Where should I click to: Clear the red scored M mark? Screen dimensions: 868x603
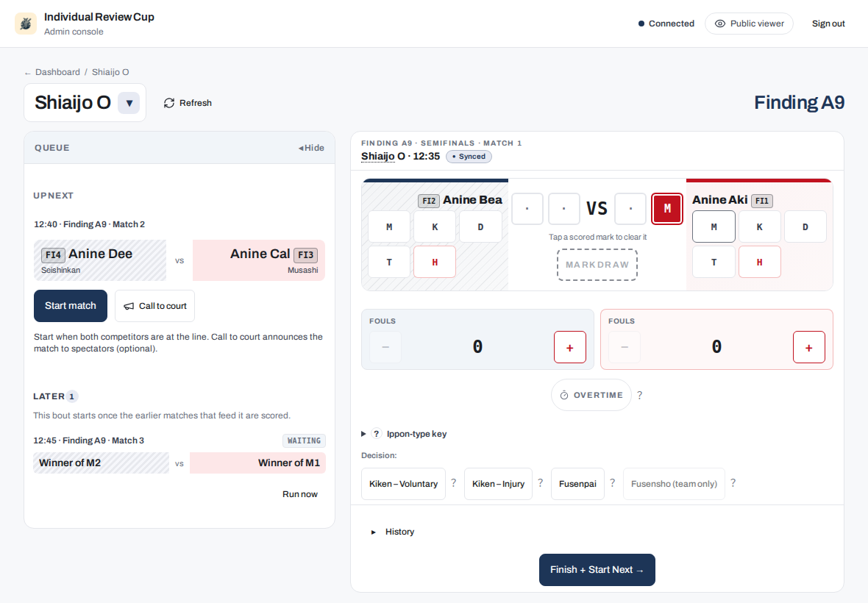[x=667, y=209]
